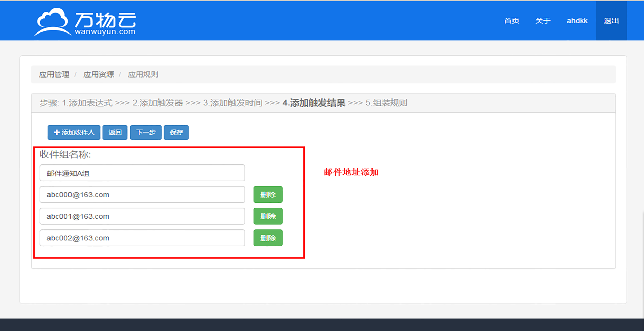This screenshot has height=331, width=644.
Task: Select the 应用规则 breadcrumb item
Action: pyautogui.click(x=143, y=74)
